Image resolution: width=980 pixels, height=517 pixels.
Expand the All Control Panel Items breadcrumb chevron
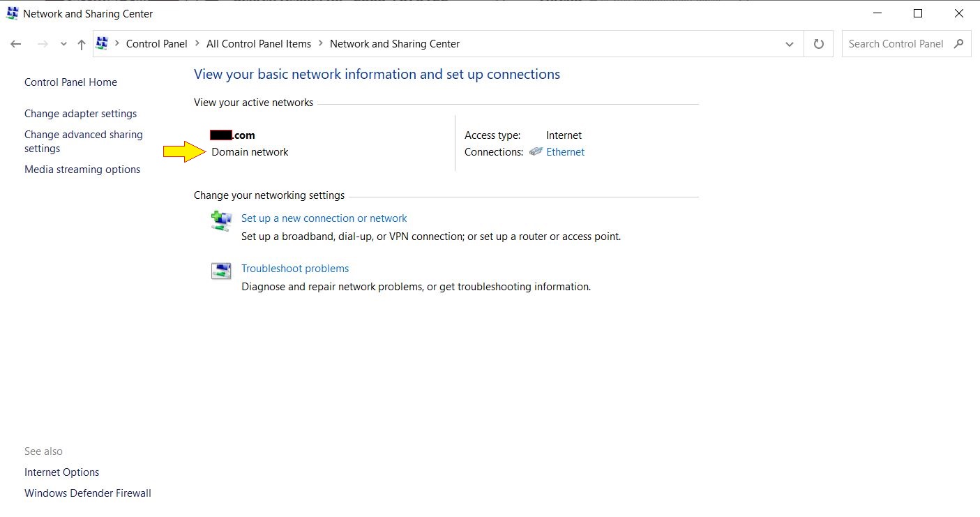click(319, 43)
